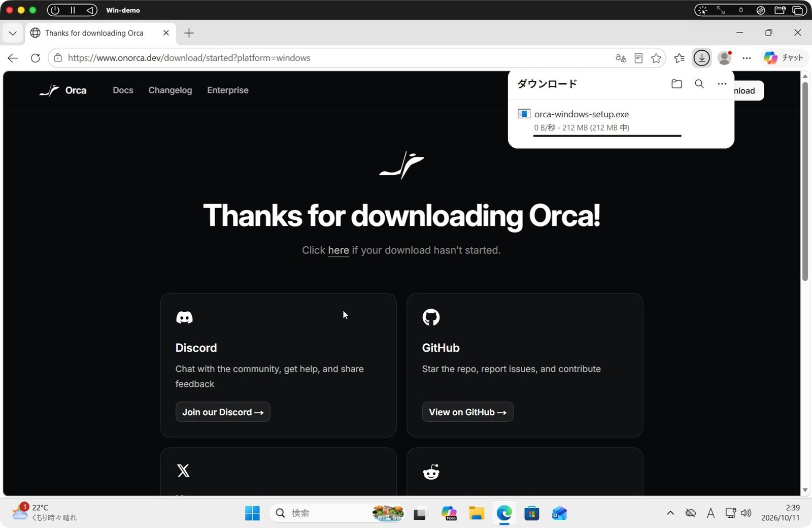Viewport: 812px width, 528px height.
Task: Open Edge settings and more menu
Action: [x=747, y=58]
